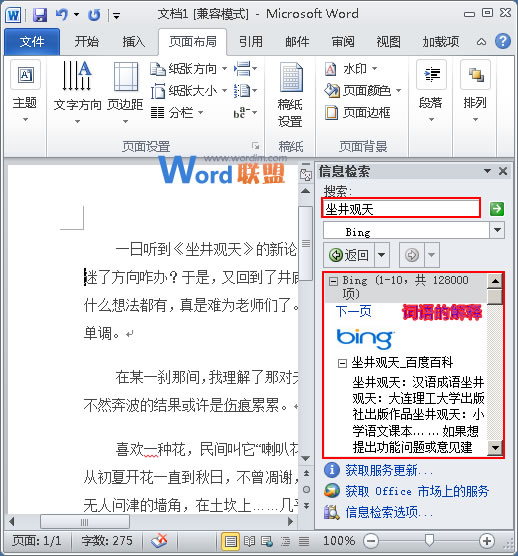
Task: Start the search with the green arrow button
Action: click(x=497, y=208)
